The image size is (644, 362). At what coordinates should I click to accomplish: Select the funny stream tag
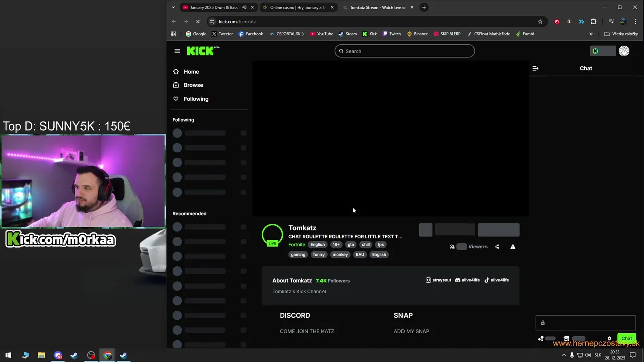pyautogui.click(x=319, y=255)
